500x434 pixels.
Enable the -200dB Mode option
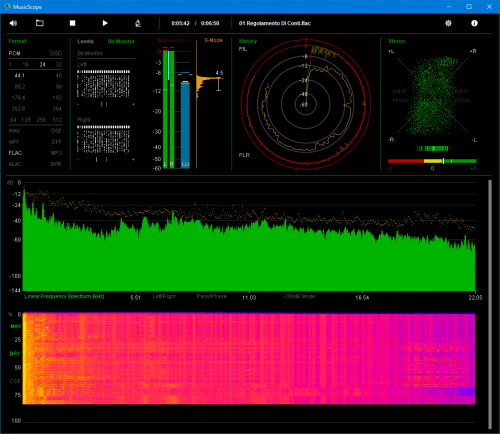click(x=299, y=296)
